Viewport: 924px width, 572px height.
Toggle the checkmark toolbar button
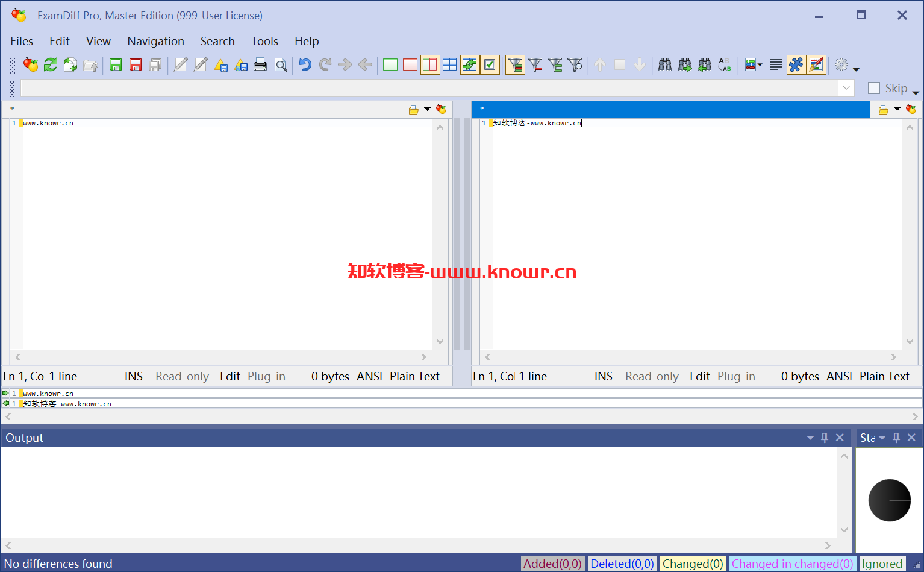(x=490, y=64)
